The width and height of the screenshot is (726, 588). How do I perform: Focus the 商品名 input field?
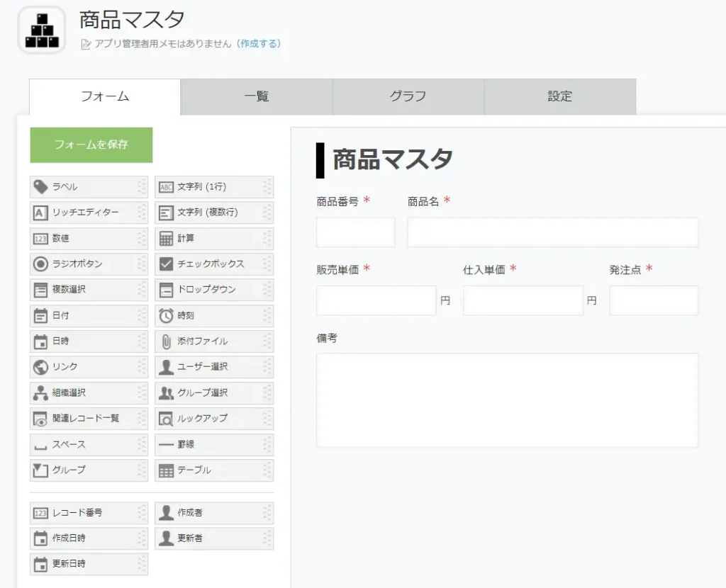[x=553, y=232]
